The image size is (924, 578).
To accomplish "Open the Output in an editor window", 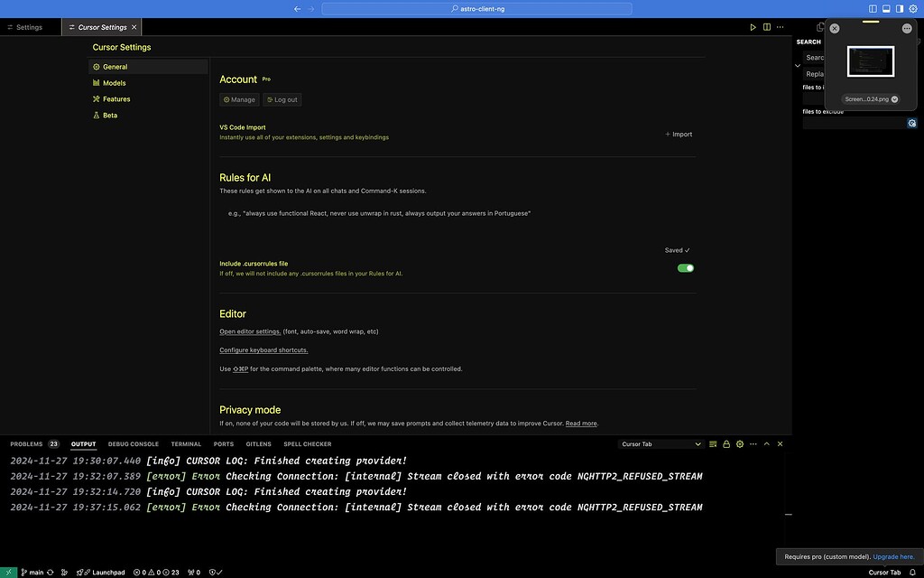I will [x=712, y=443].
